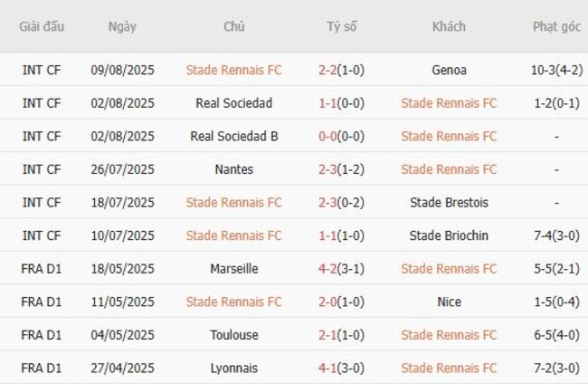Open the Stade Briochin team link
The width and height of the screenshot is (588, 384).
[449, 235]
